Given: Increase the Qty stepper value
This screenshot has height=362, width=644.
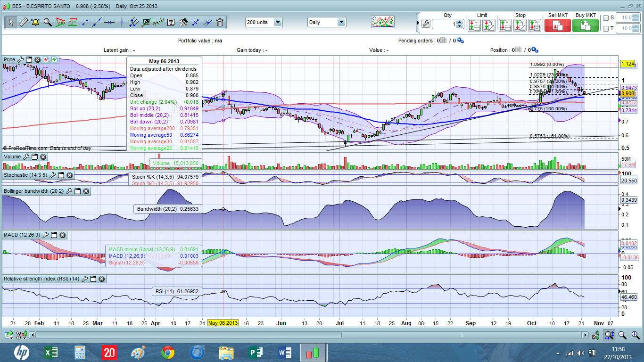Looking at the screenshot, I should pos(460,22).
